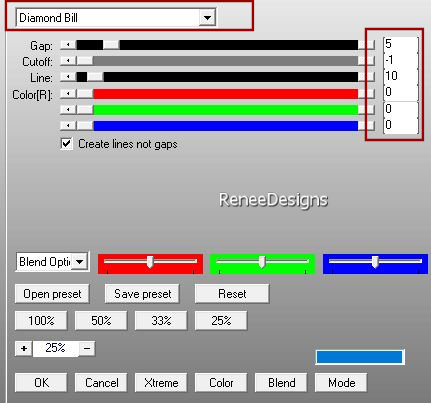Click the blue color preview bar

360,357
